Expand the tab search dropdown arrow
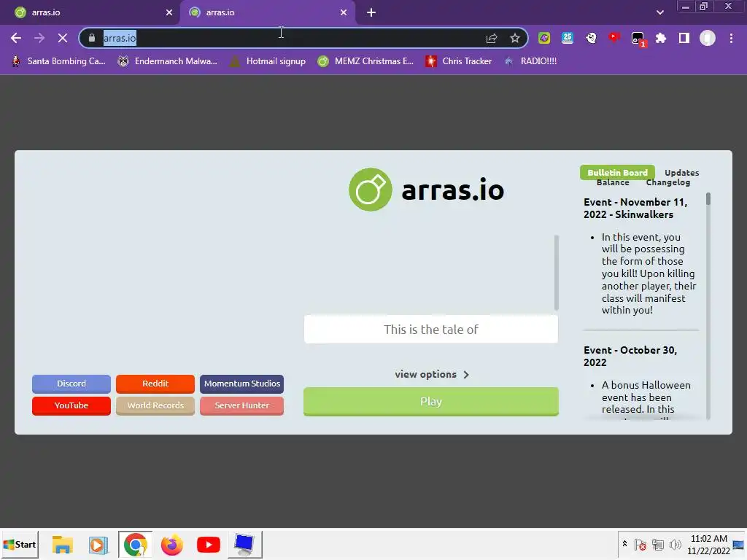Screen dimensions: 747x560 click(659, 12)
